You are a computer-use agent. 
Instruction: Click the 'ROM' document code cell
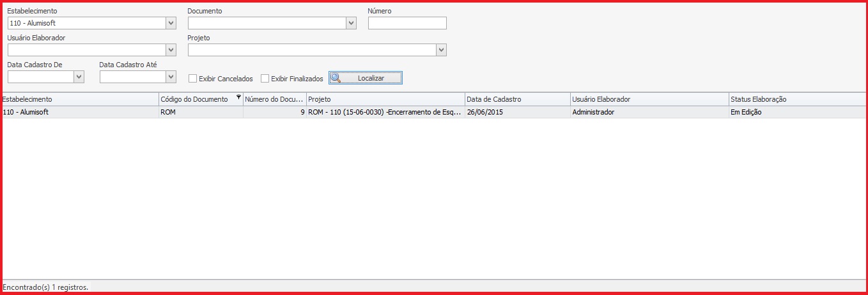[201, 112]
